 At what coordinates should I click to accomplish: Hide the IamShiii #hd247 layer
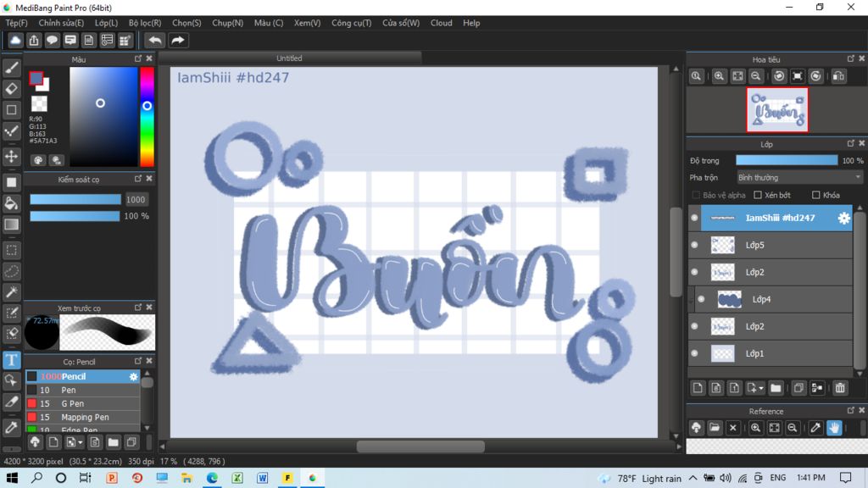694,218
